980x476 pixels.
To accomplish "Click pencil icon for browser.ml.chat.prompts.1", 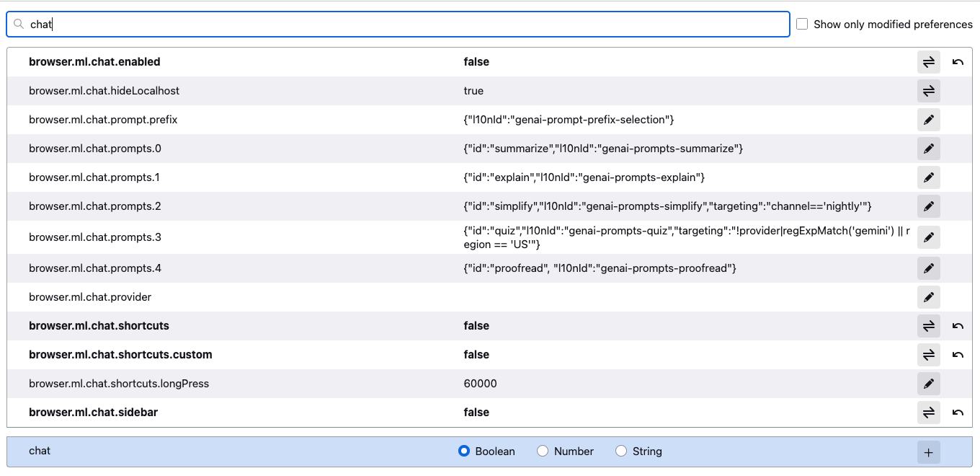I will (929, 177).
